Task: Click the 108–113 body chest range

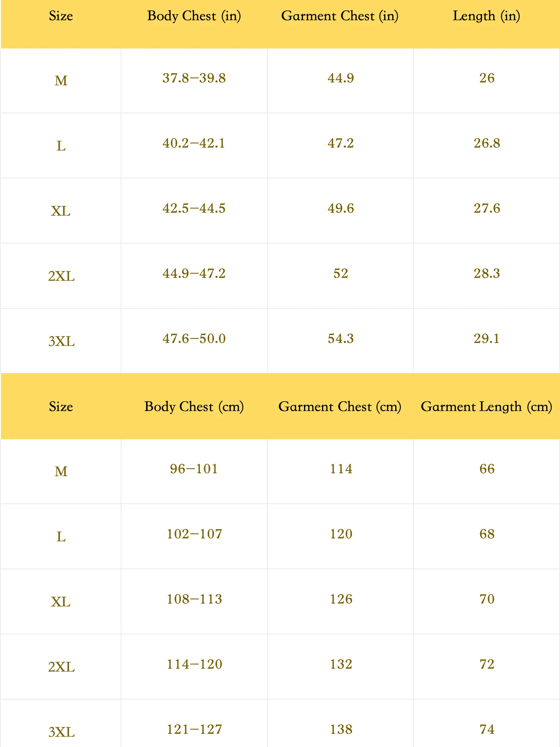Action: [x=194, y=599]
